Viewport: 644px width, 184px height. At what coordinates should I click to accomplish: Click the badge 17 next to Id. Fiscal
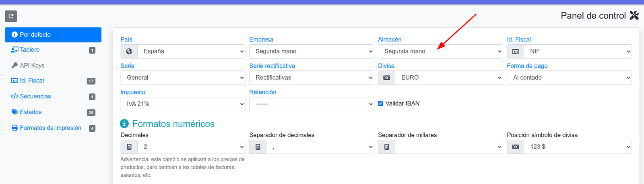click(x=91, y=81)
